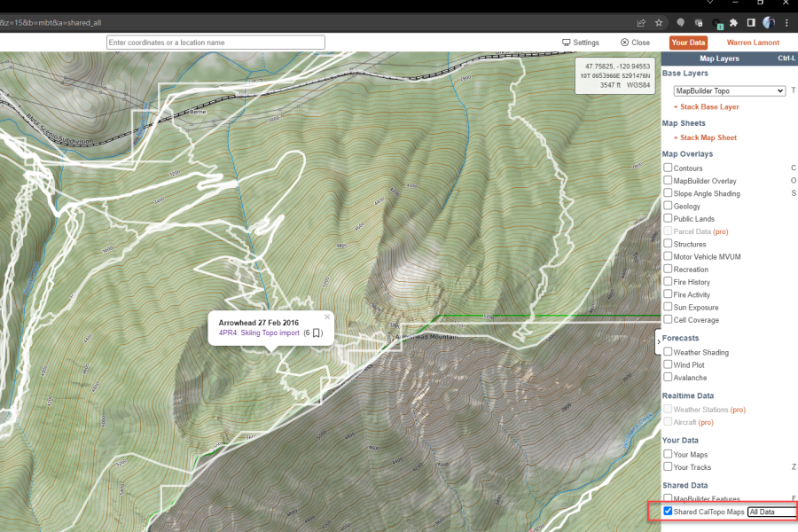
Task: Open the Settings menu item
Action: (x=580, y=43)
